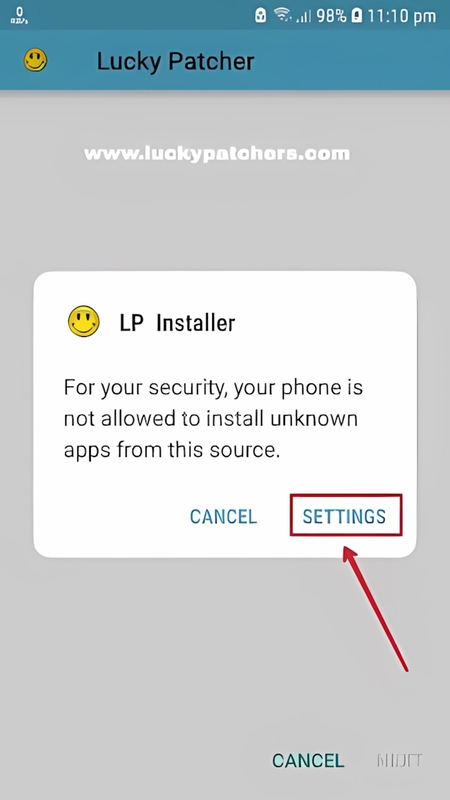Viewport: 450px width, 800px height.
Task: Tap the 11:10 pm clock
Action: coord(402,16)
